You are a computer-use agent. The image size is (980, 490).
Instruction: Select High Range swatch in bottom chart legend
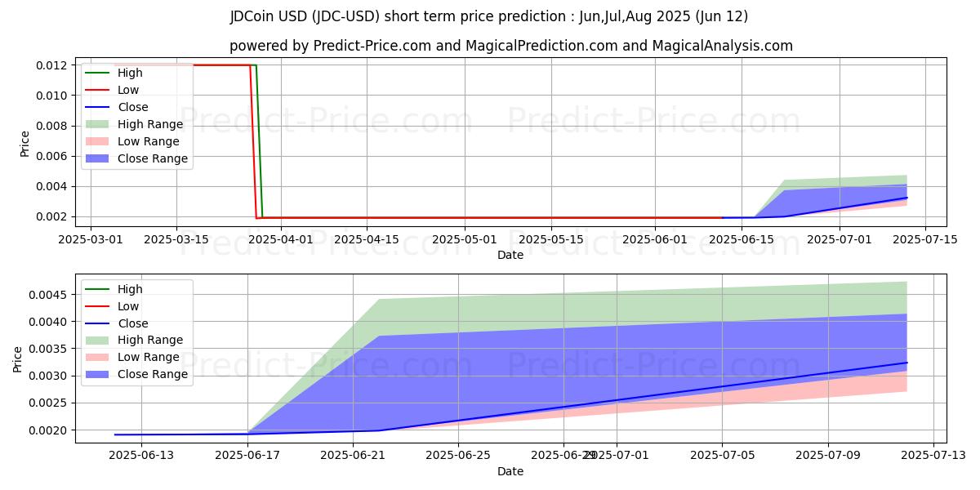click(x=97, y=341)
